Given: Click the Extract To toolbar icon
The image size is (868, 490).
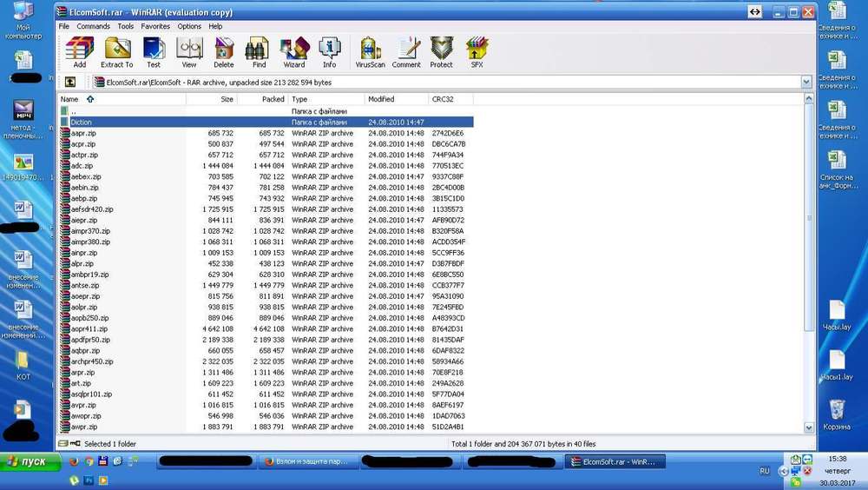Looking at the screenshot, I should pos(116,50).
